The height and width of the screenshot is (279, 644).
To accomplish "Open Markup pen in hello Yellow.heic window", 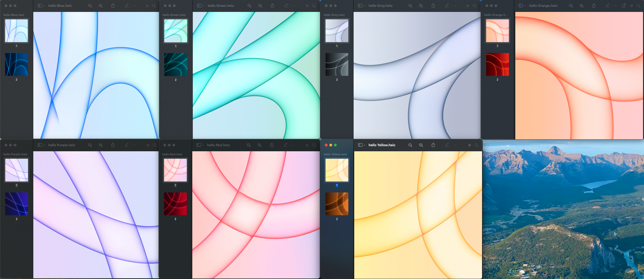I will [447, 145].
